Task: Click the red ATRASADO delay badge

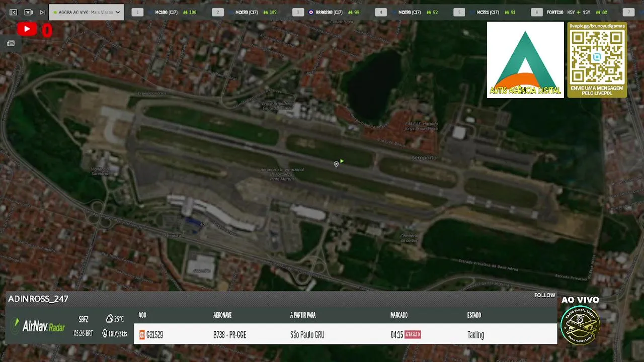Action: pos(413,334)
